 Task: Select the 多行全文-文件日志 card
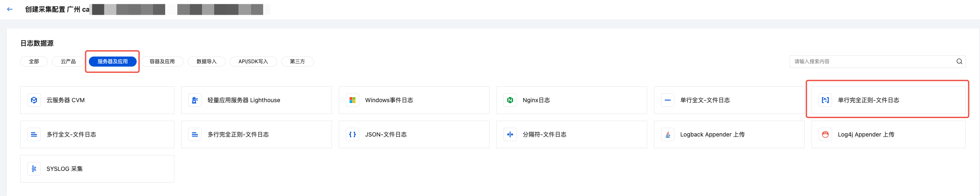click(x=97, y=134)
